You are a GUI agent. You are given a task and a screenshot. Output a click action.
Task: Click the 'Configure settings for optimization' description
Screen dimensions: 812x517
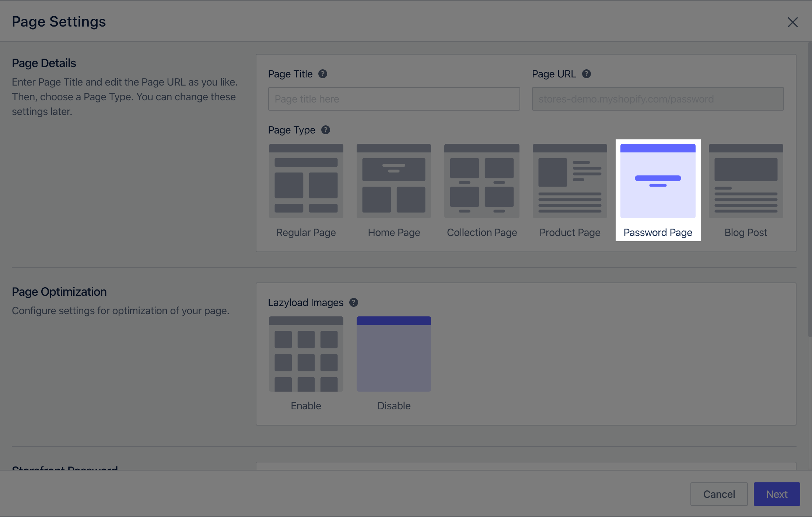point(120,311)
